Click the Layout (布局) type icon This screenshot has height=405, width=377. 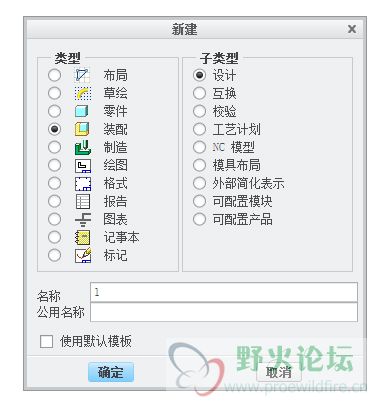pos(82,75)
